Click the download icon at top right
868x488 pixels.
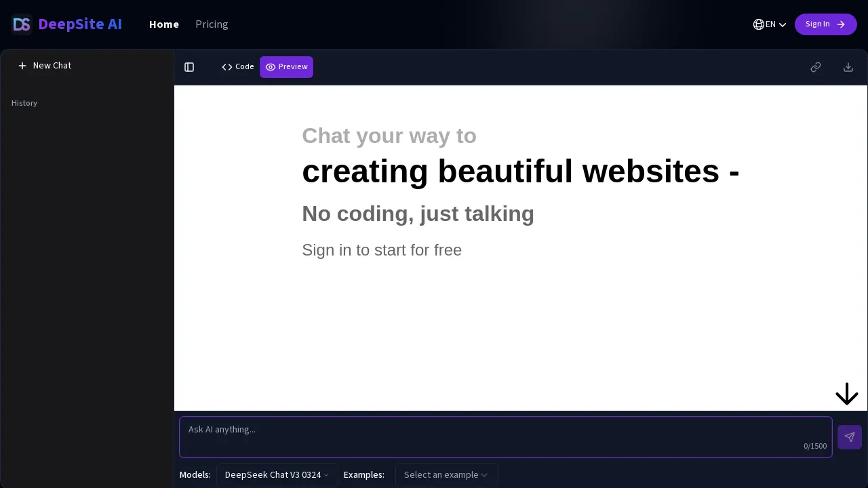click(x=848, y=67)
